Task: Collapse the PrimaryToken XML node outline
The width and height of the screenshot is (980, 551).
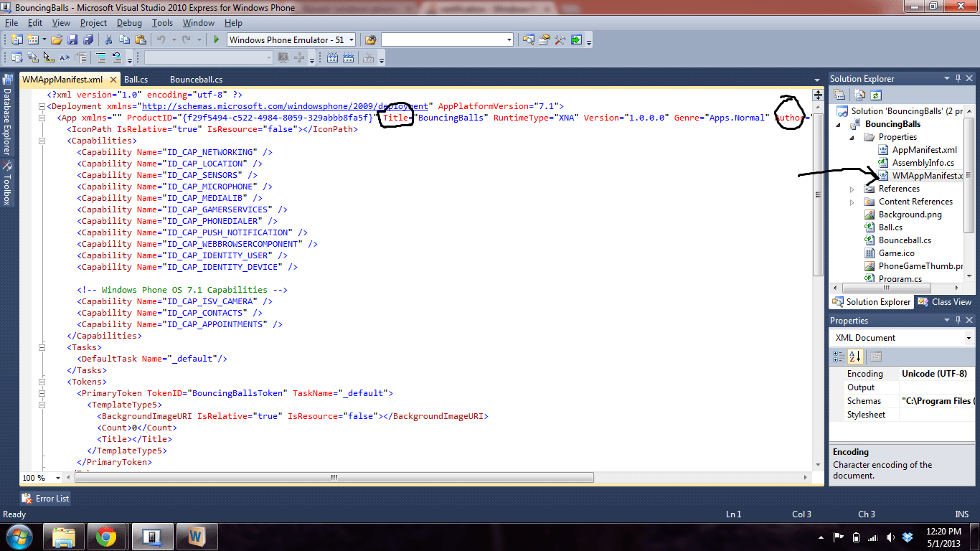Action: [x=41, y=393]
